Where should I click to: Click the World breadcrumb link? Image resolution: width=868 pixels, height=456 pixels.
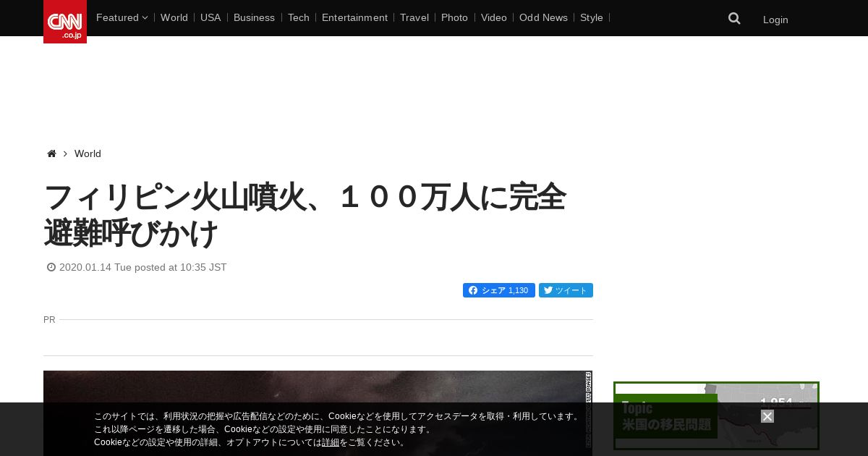point(88,153)
